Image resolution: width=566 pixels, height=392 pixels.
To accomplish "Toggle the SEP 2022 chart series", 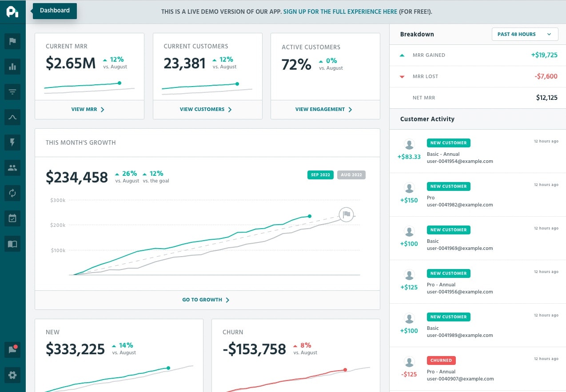I will click(320, 175).
